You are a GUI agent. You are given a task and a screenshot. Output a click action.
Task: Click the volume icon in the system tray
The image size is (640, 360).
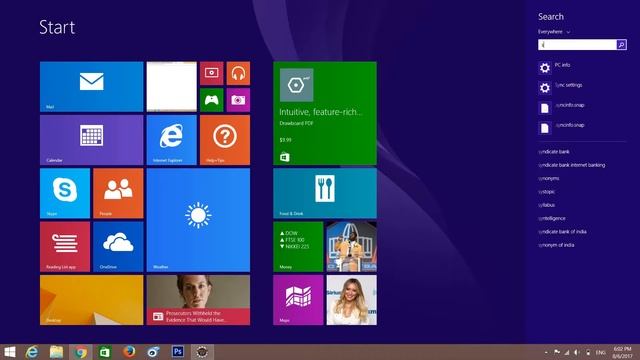(577, 352)
